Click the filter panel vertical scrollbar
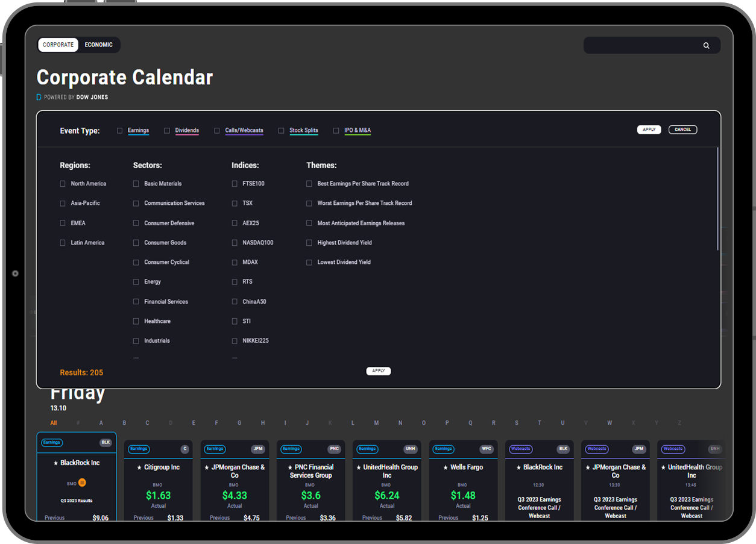This screenshot has width=756, height=544. [717, 199]
